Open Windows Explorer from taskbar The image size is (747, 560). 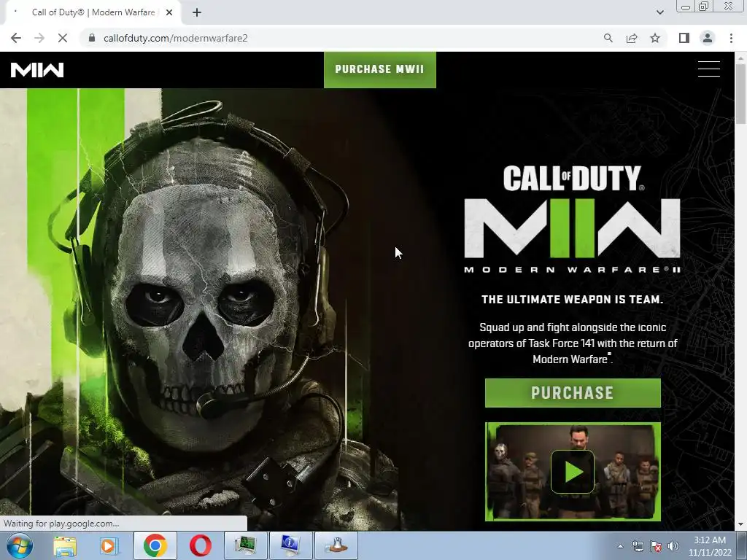(65, 545)
